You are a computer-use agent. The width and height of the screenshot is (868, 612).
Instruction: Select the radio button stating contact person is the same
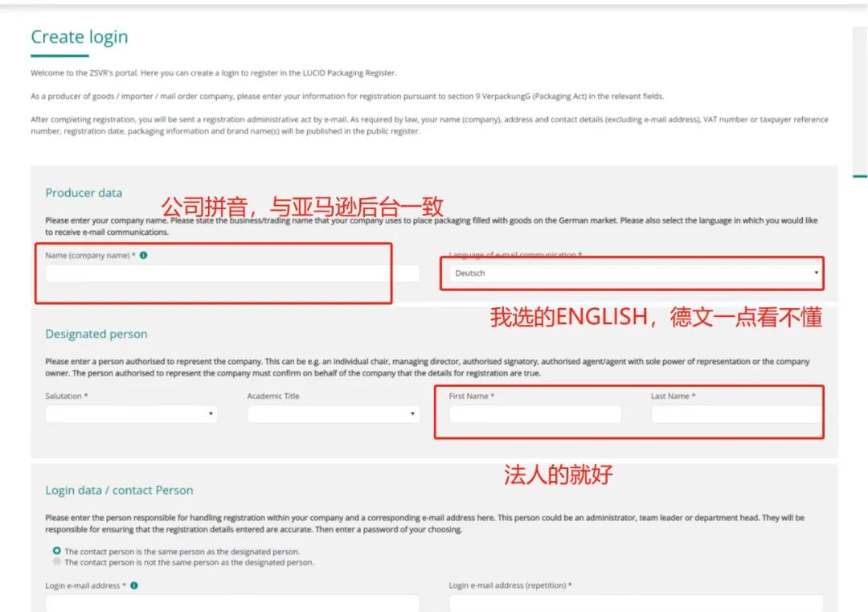(x=56, y=551)
